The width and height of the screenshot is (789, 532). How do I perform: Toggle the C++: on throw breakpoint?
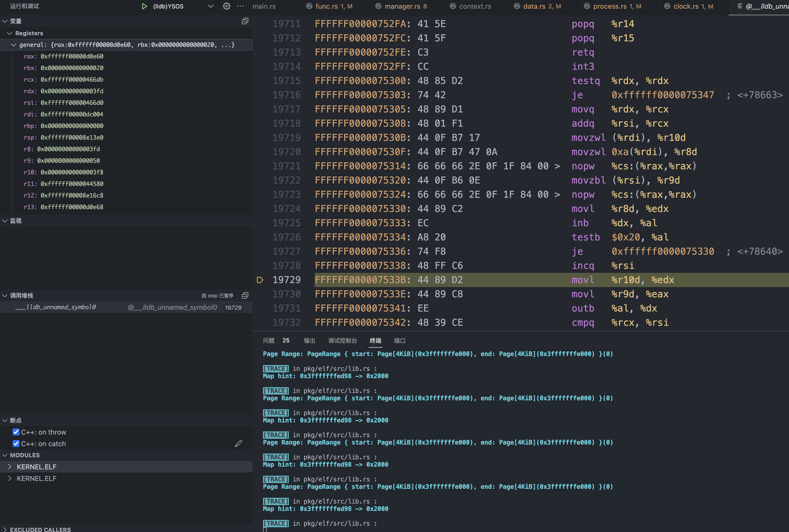(16, 432)
